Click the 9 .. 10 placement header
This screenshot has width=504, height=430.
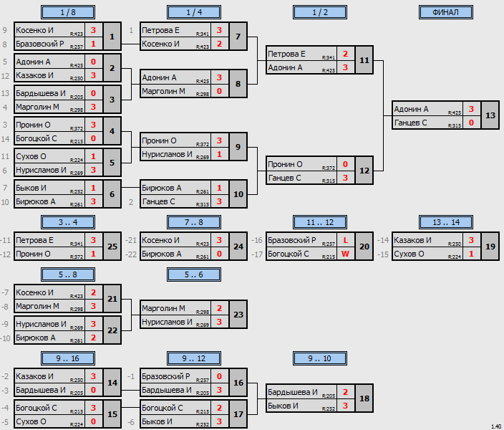click(320, 358)
